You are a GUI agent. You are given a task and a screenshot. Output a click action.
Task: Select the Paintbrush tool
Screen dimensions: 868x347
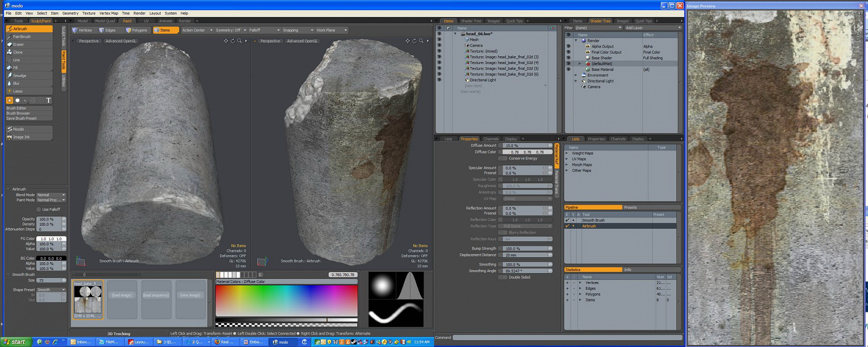[22, 37]
